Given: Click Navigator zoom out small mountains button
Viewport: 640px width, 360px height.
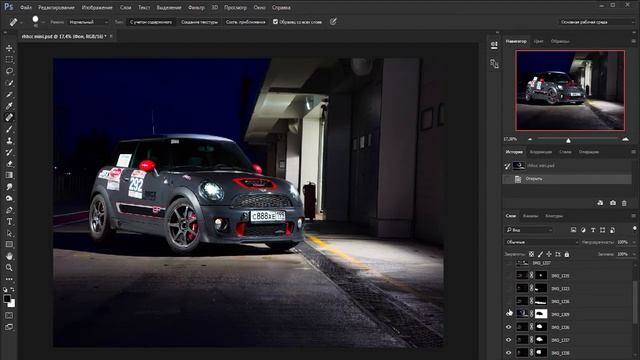Looking at the screenshot, I should [x=530, y=139].
